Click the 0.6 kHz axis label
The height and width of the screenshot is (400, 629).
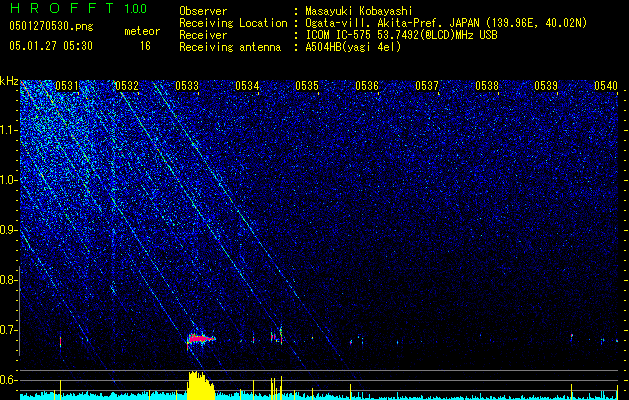click(x=9, y=380)
